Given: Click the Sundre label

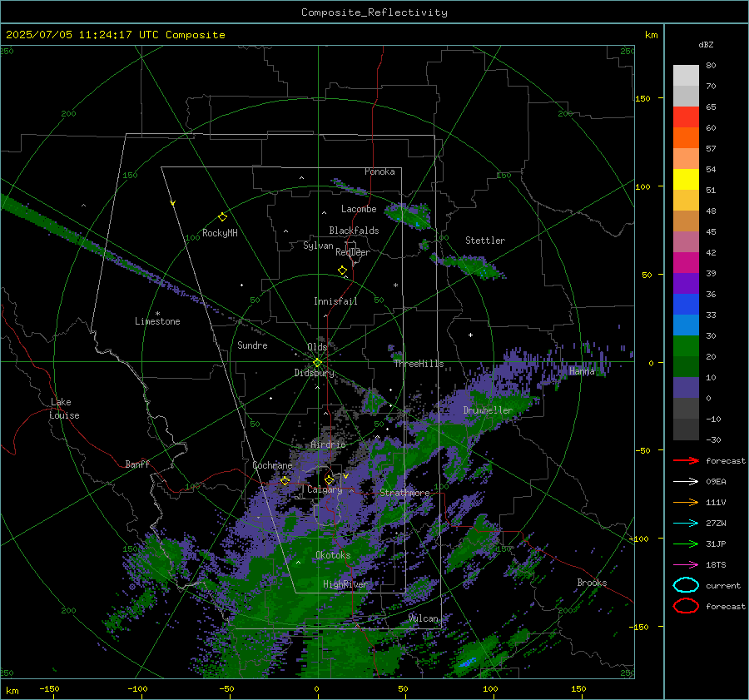Looking at the screenshot, I should tap(252, 345).
